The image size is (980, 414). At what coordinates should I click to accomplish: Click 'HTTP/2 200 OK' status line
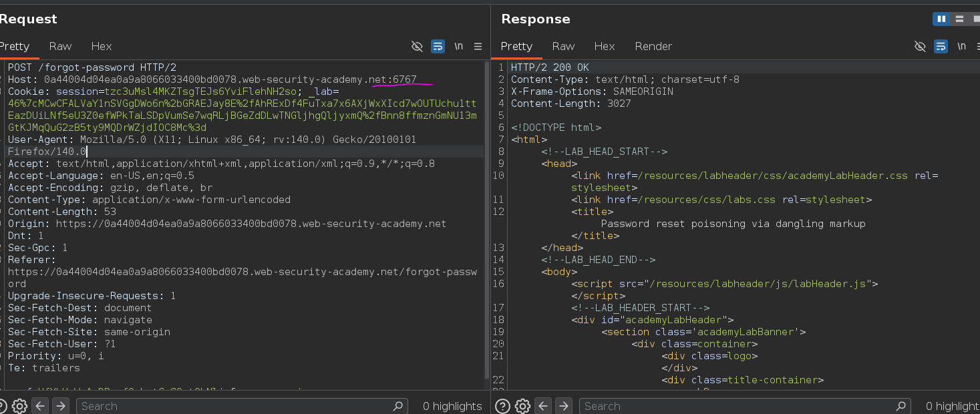point(550,67)
